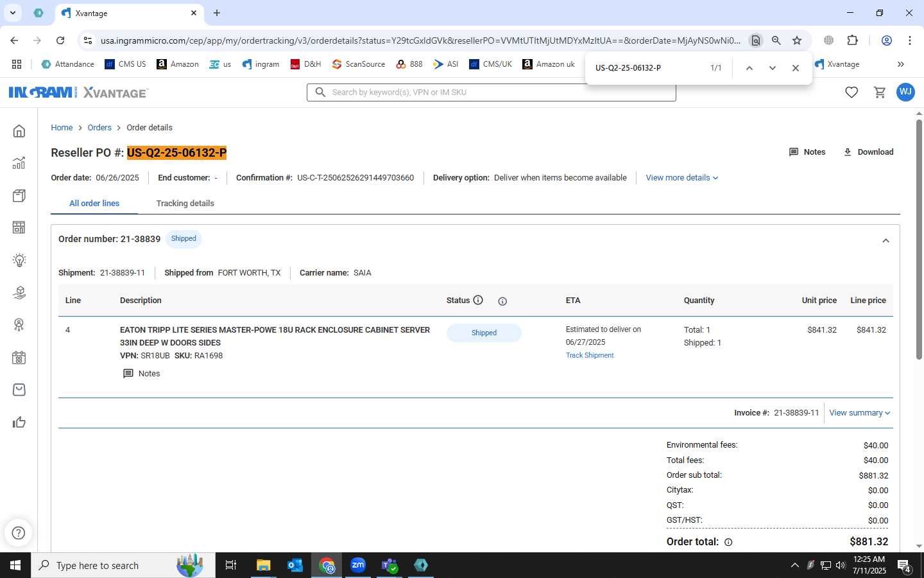Download the order details
The height and width of the screenshot is (578, 924).
[868, 152]
